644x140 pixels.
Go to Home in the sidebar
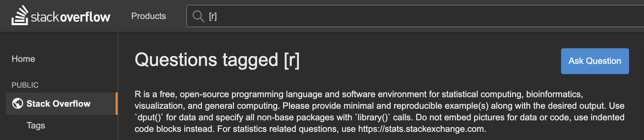click(23, 59)
